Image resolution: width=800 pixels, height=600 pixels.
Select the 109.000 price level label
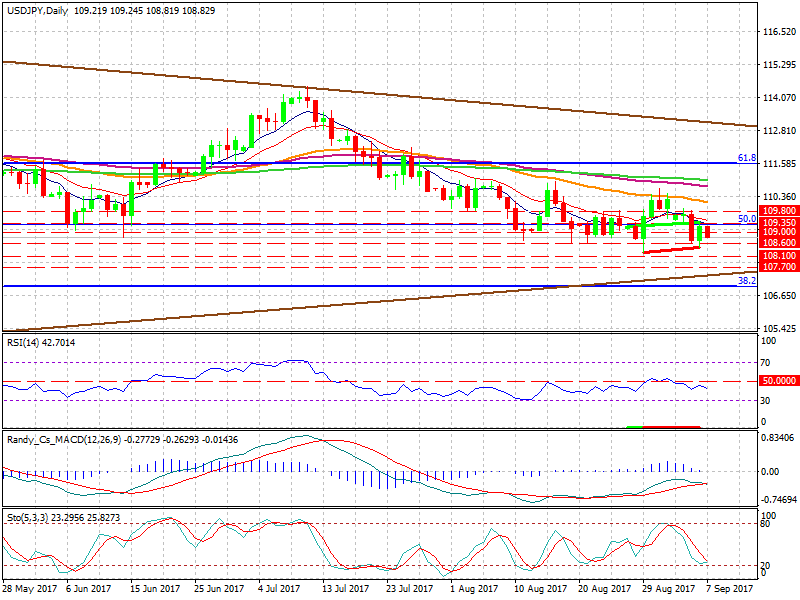click(779, 232)
